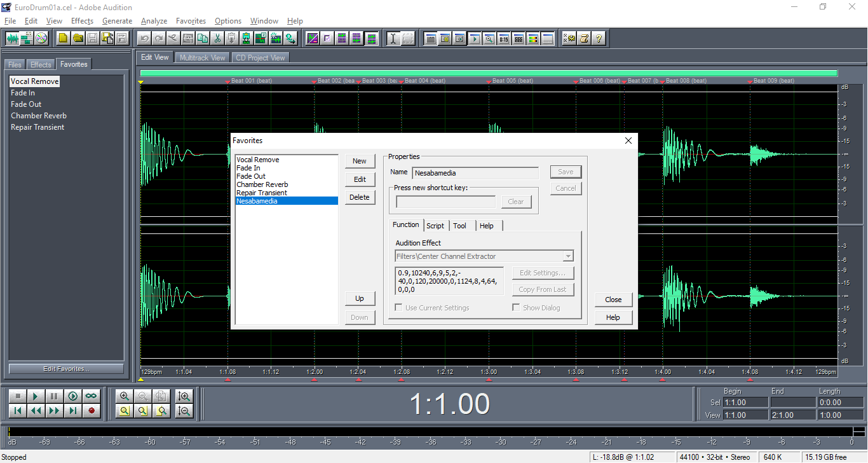The image size is (868, 463).
Task: Toggle the Show Dialog checkbox
Action: (516, 308)
